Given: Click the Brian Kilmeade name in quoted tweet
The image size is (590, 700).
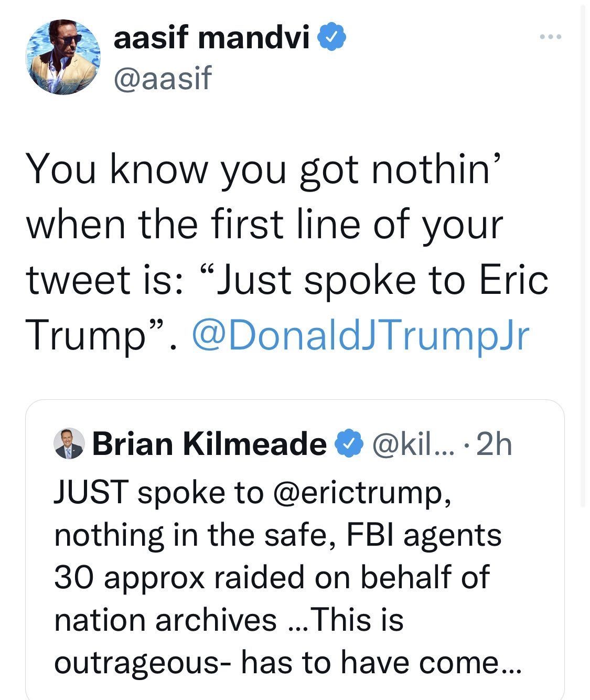Looking at the screenshot, I should click(x=209, y=445).
